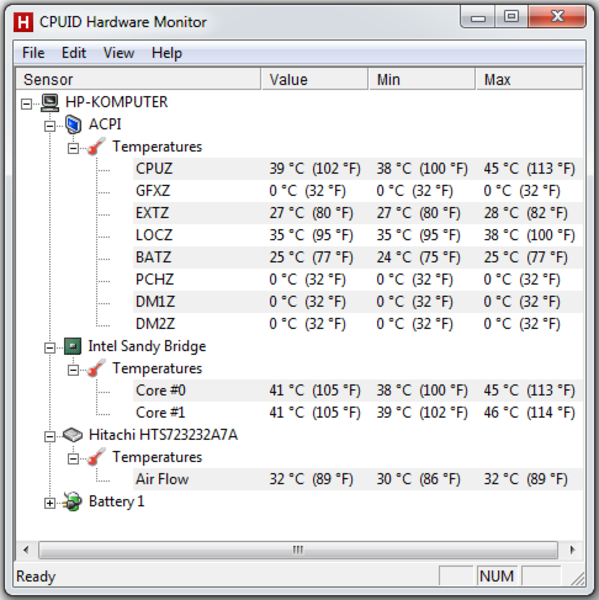
Task: Click the scroll right arrow
Action: pos(573,550)
